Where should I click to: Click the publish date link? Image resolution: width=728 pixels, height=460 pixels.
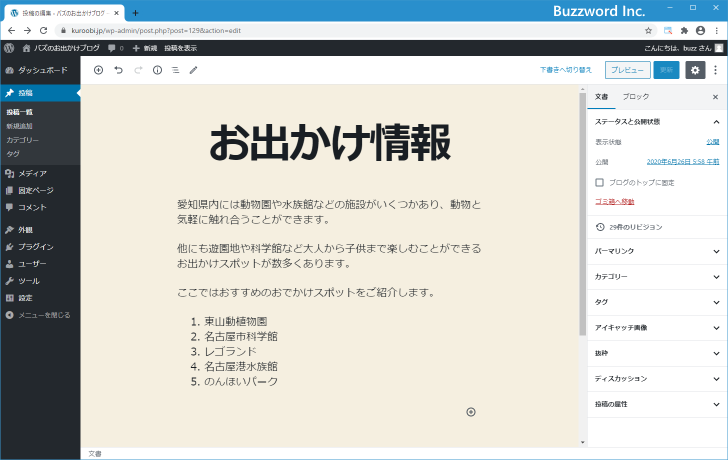point(683,162)
